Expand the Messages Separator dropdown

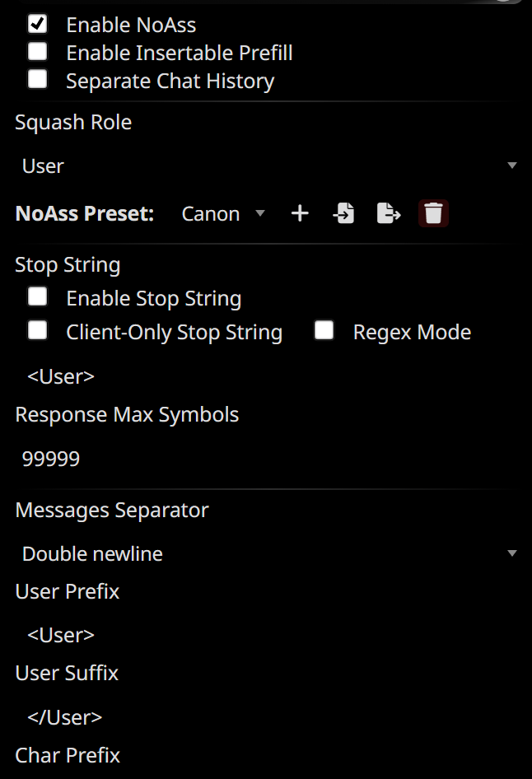pyautogui.click(x=268, y=553)
